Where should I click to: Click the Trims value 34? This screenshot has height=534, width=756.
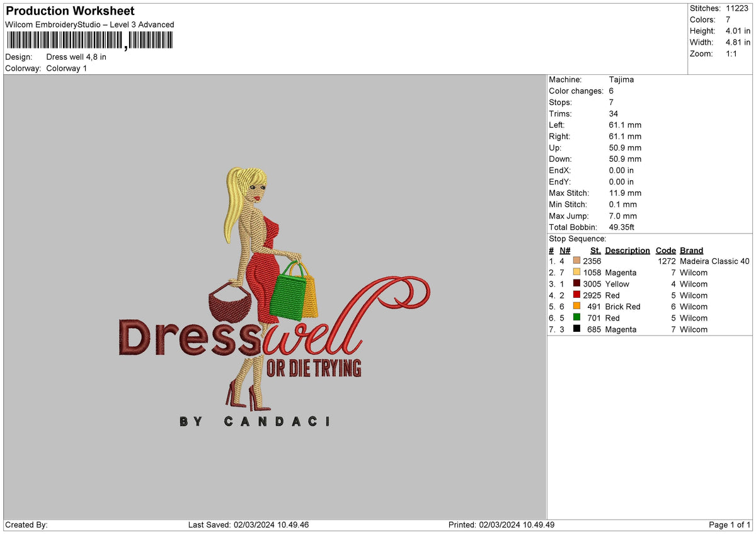tap(614, 113)
